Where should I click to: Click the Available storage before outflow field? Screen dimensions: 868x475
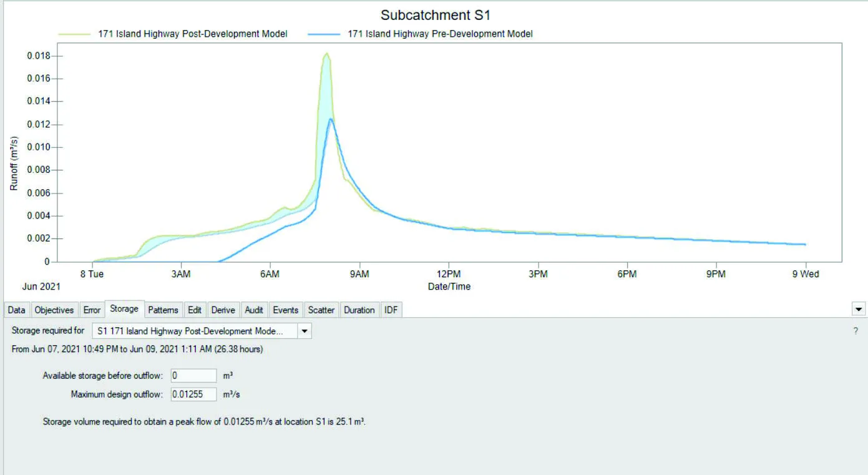(x=193, y=376)
